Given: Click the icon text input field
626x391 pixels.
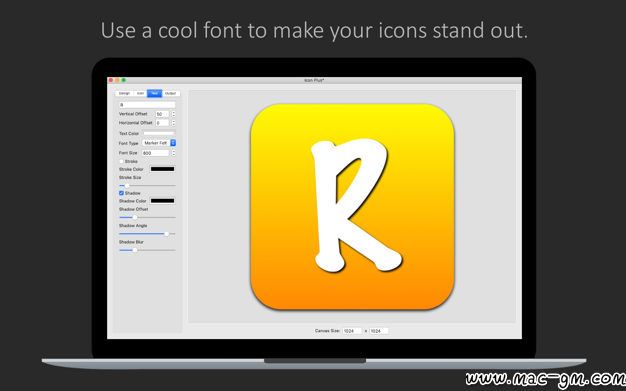Looking at the screenshot, I should coord(147,105).
